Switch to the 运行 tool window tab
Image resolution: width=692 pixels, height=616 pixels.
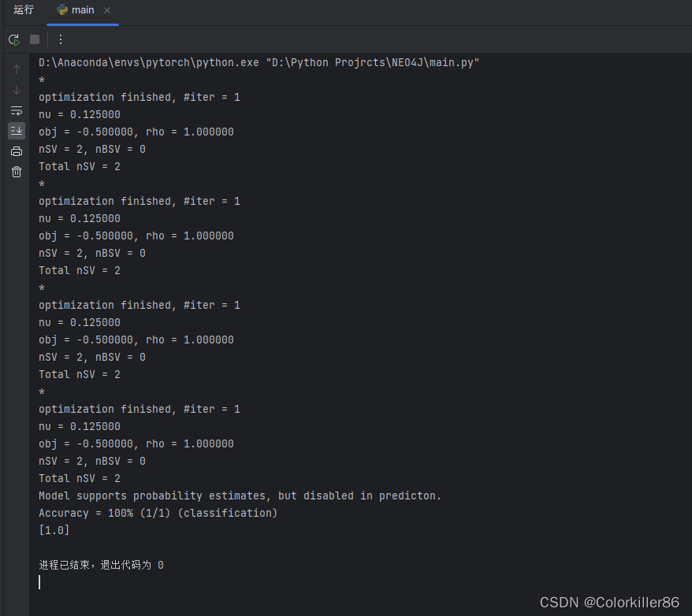coord(23,10)
